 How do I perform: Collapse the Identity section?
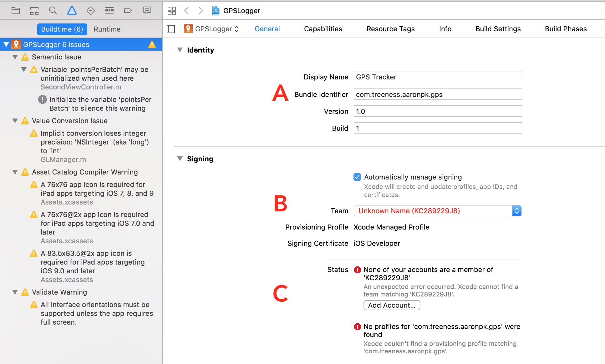180,50
